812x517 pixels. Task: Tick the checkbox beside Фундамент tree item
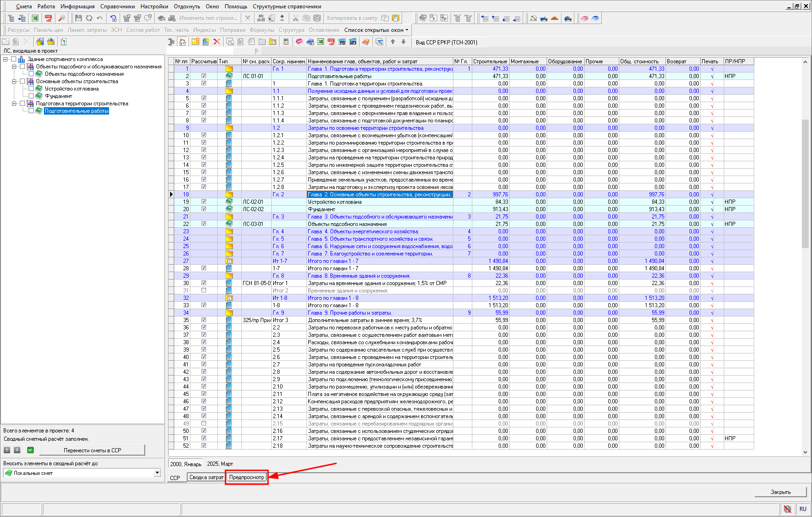(x=31, y=96)
